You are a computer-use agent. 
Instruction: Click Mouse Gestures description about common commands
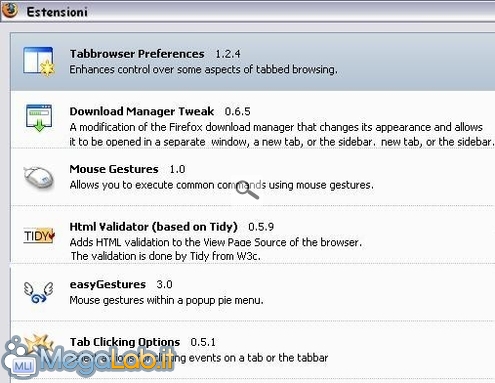[222, 185]
